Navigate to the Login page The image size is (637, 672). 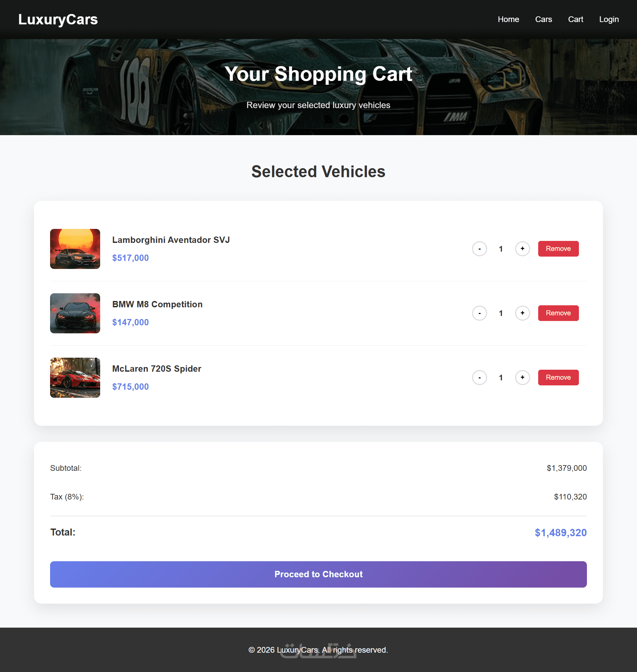609,19
